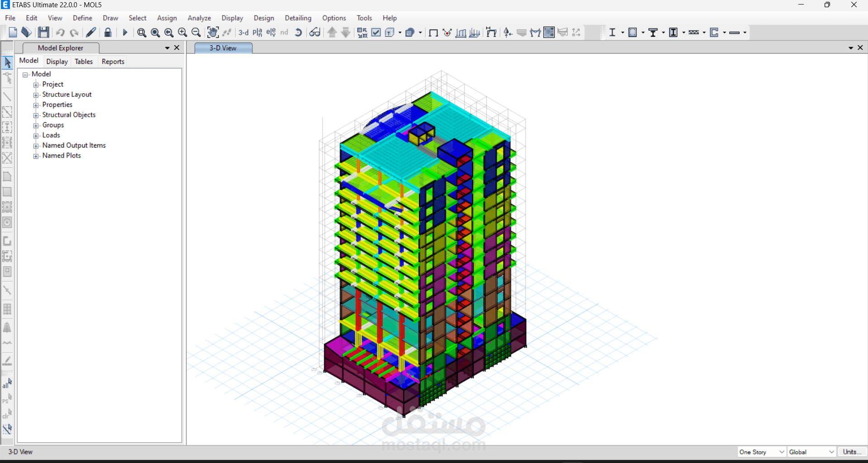Click the refresh window pencil icon
The image size is (868, 463).
(x=91, y=32)
